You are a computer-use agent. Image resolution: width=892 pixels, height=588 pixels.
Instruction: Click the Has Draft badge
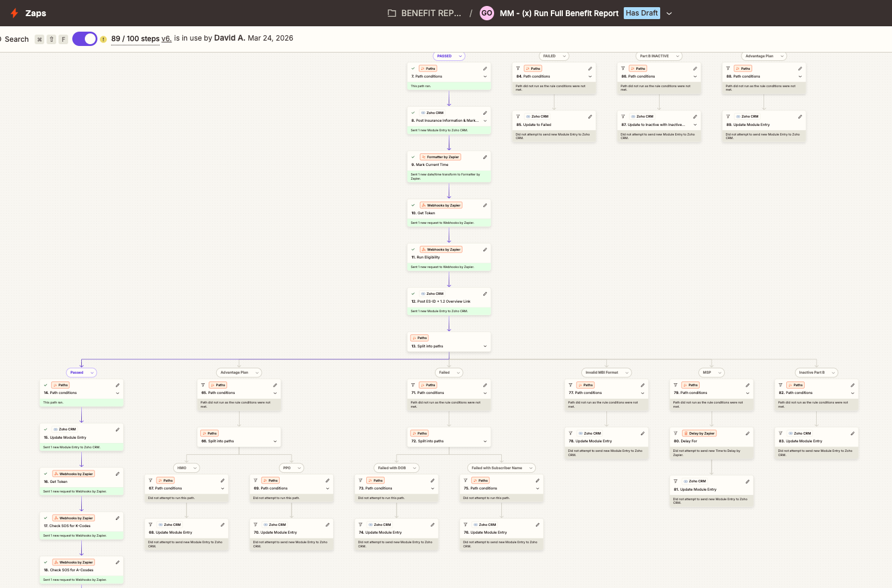click(x=642, y=13)
